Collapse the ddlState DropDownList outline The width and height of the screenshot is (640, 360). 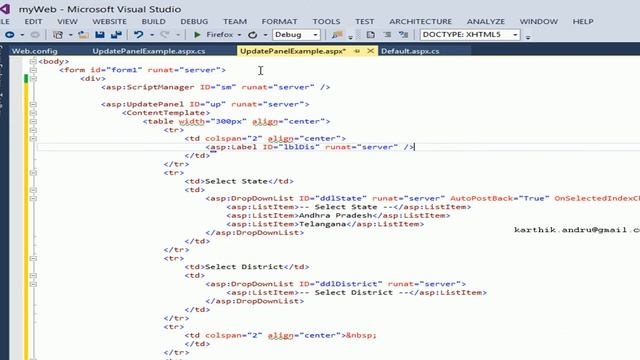(33, 198)
